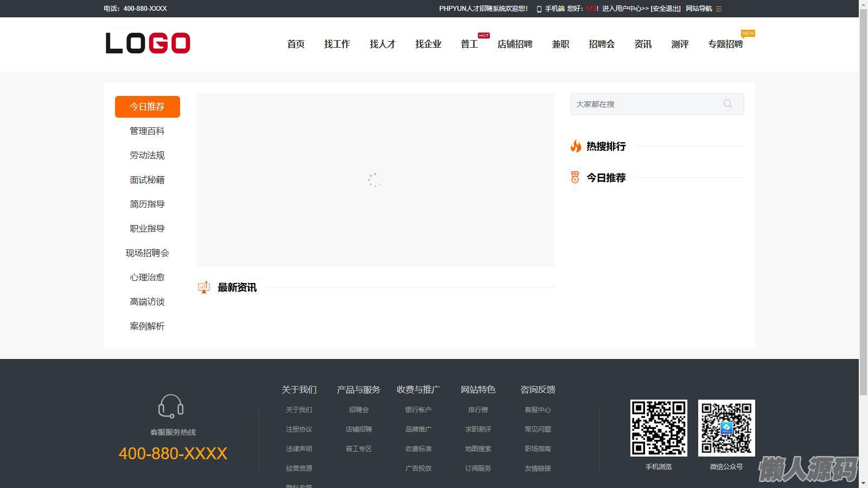Click the 手机浏览 QR code
Screen dimensions: 868x488
coord(659,428)
